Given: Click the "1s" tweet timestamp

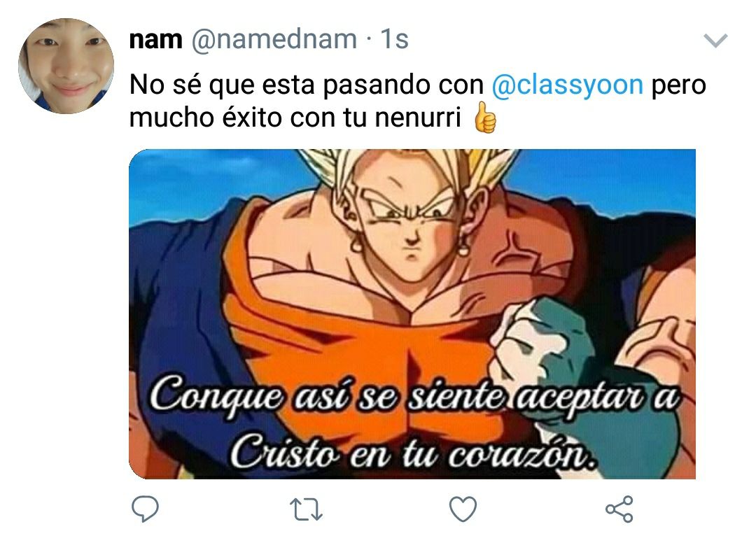Looking at the screenshot, I should pos(394,39).
